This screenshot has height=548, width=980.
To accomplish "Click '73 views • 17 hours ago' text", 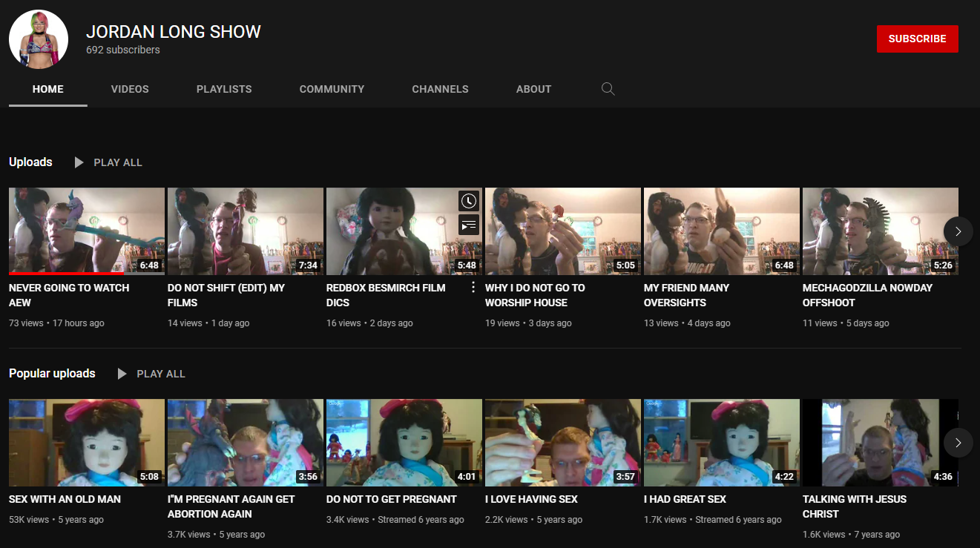I will pos(56,323).
